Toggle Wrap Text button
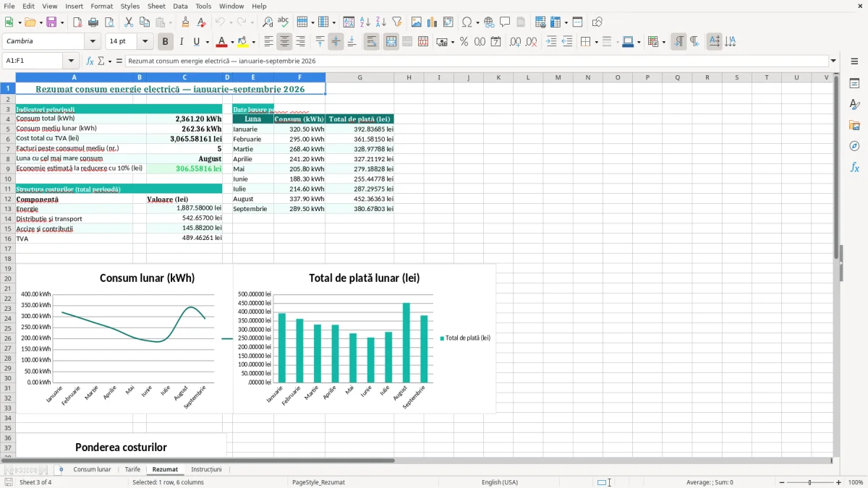 (372, 42)
